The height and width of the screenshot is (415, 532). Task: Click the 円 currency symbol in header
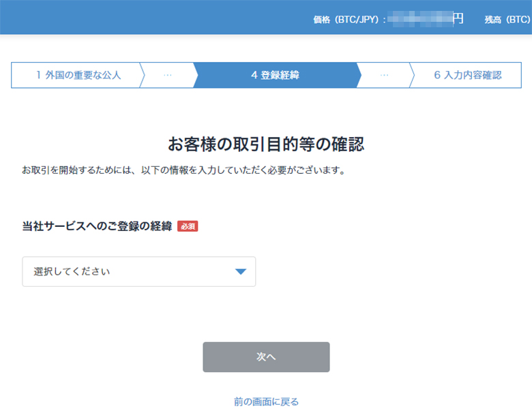tap(458, 18)
